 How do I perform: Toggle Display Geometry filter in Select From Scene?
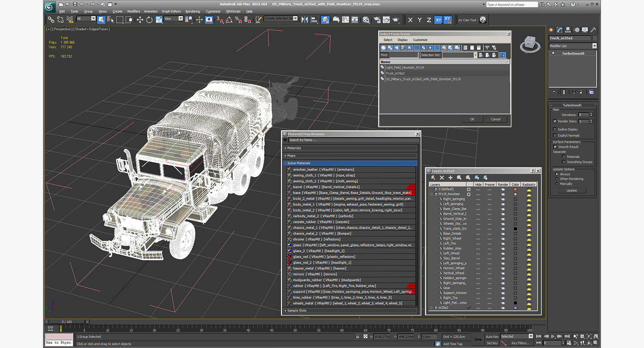tap(384, 47)
